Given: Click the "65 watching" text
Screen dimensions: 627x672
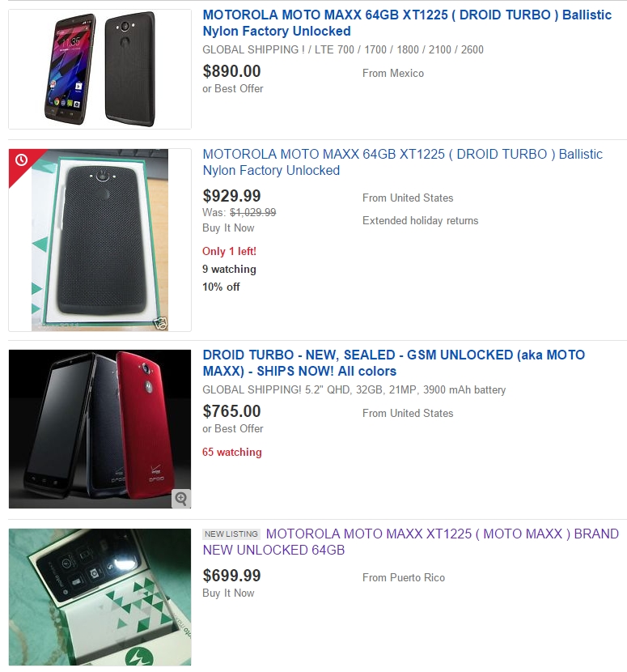Looking at the screenshot, I should (232, 453).
